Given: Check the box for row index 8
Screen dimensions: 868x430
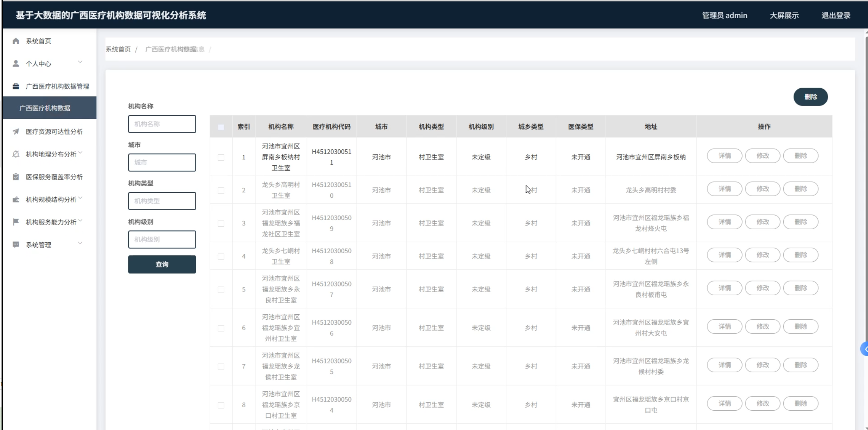Looking at the screenshot, I should click(221, 405).
